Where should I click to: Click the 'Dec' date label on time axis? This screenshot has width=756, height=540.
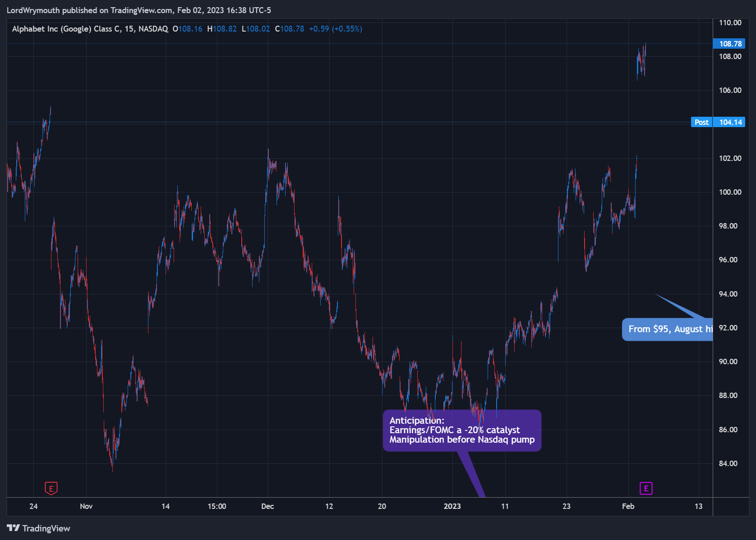[267, 506]
